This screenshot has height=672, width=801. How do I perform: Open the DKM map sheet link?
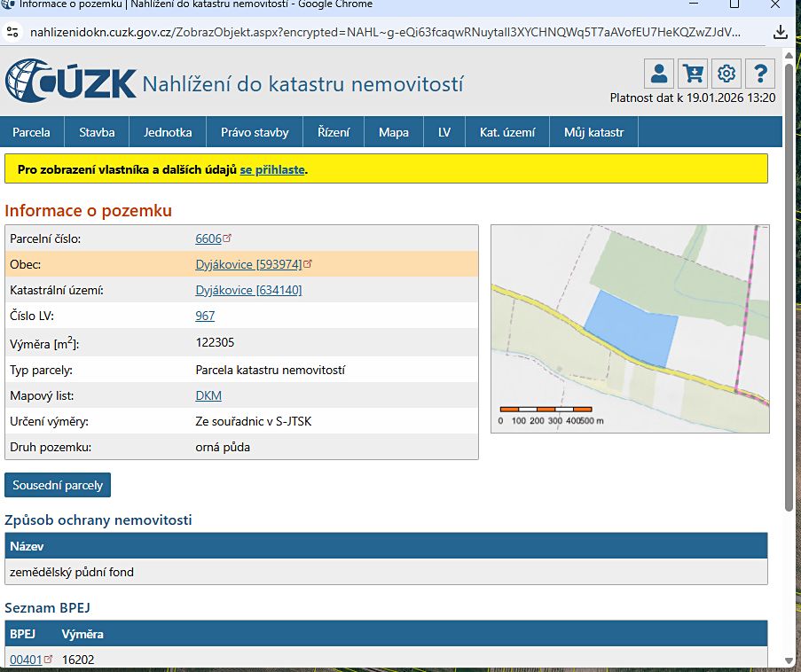(x=208, y=395)
